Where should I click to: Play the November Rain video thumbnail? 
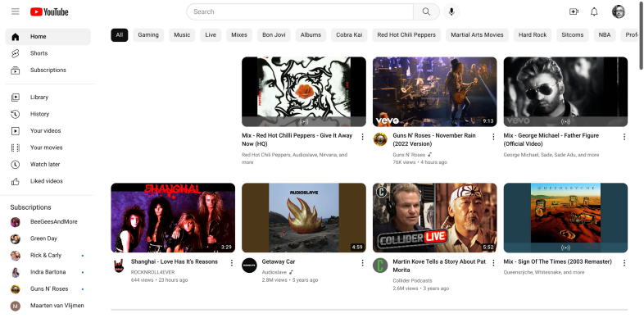pos(435,92)
